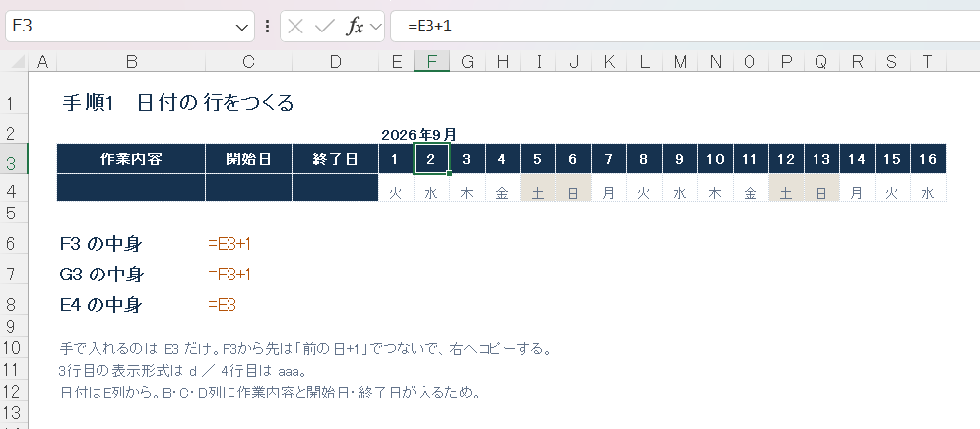Select column G header
The width and height of the screenshot is (980, 429).
(x=467, y=62)
